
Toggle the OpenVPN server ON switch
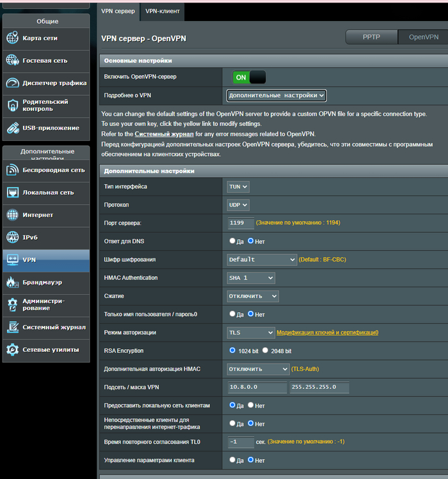(x=249, y=77)
